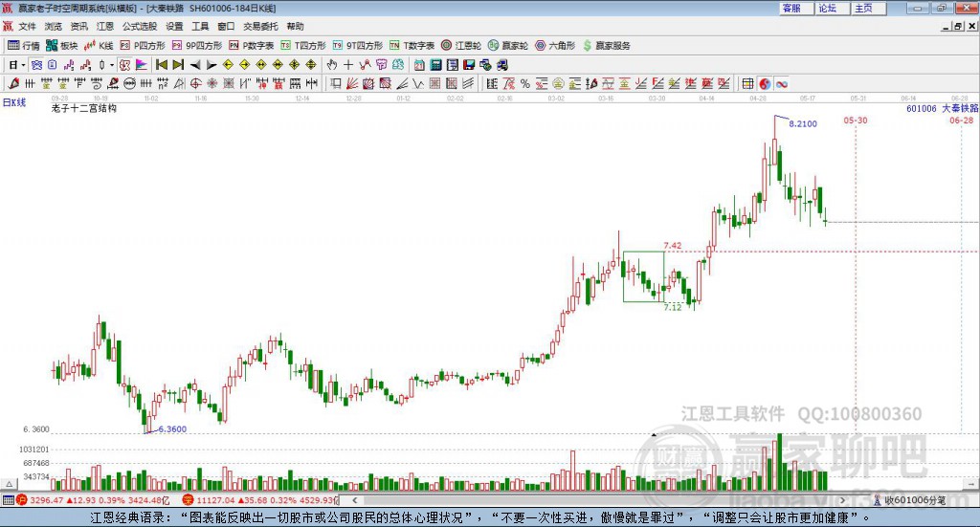Click the 601006 stock code label

click(x=922, y=109)
